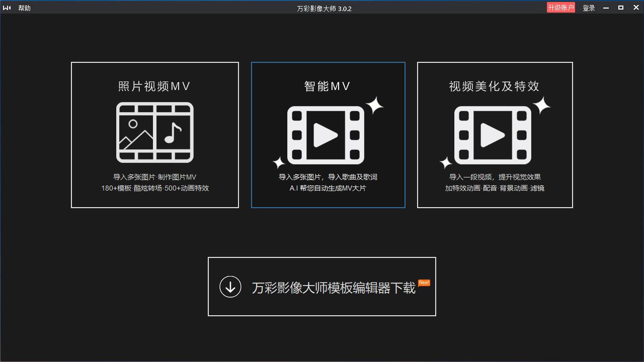Click the A.I 帮您自动生成MV大片 text

pos(328,188)
